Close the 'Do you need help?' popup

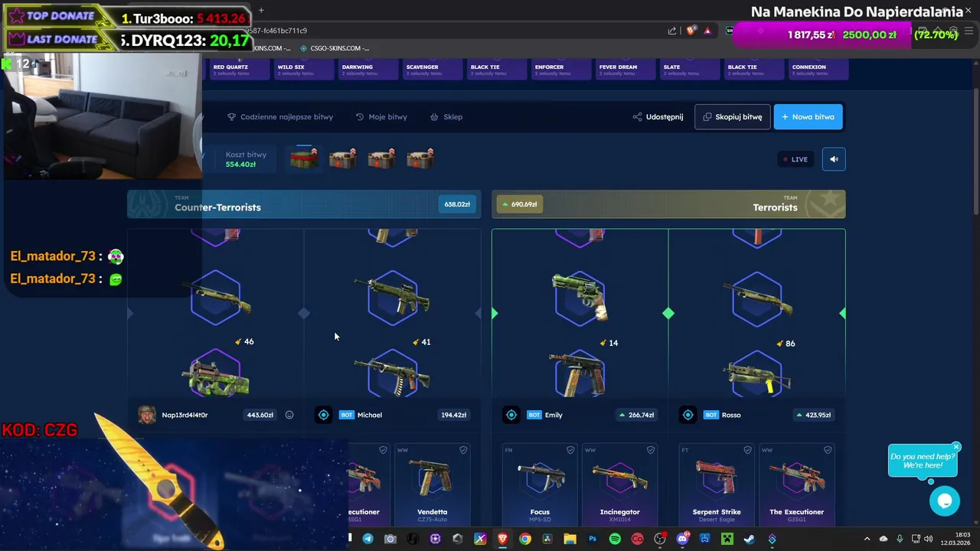[x=956, y=447]
